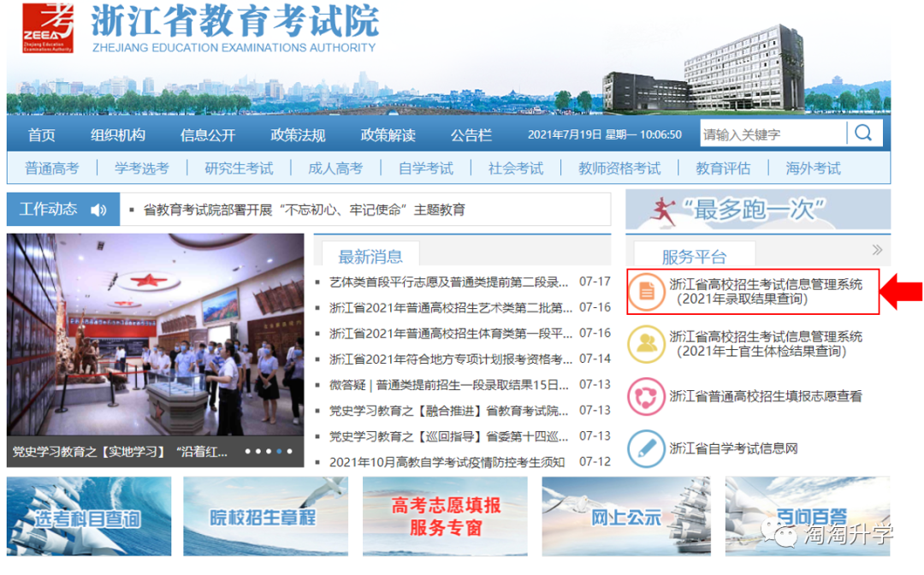This screenshot has width=924, height=575.
Task: Select 海外考试 in the sub-navigation
Action: point(814,169)
